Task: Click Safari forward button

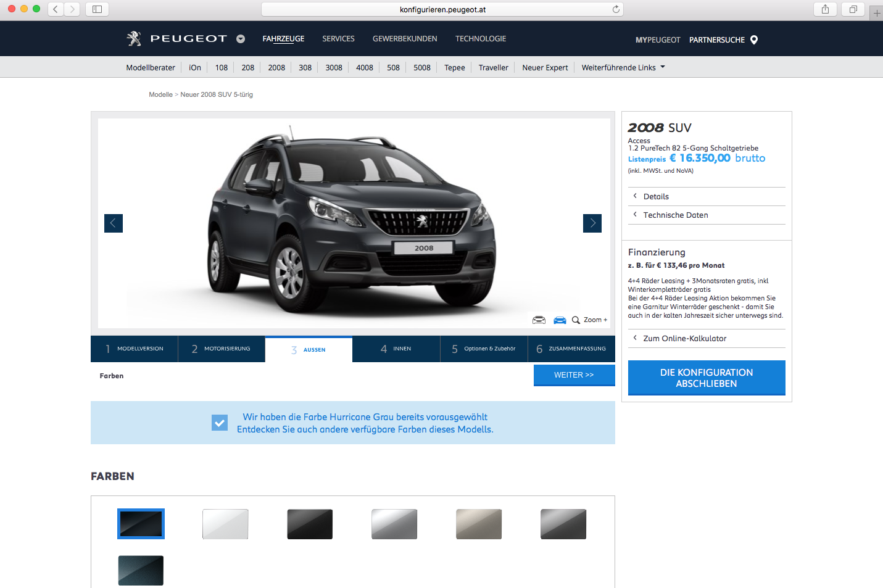Action: (72, 9)
